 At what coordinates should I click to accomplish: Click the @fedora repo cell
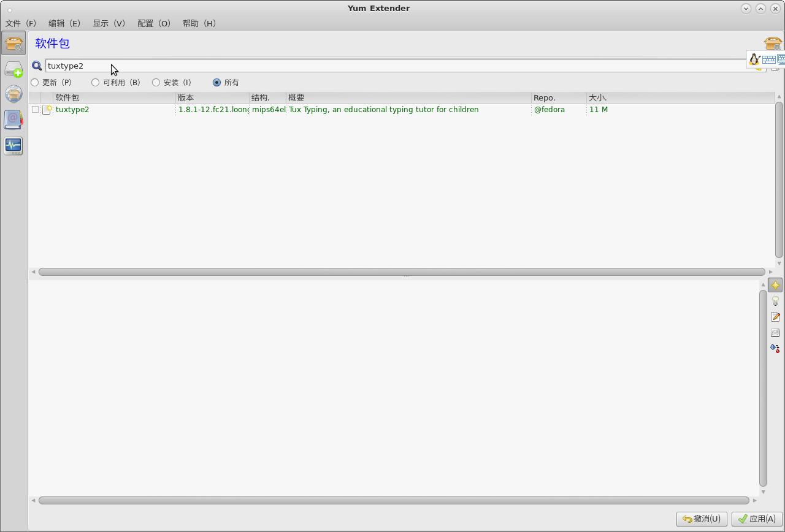[549, 110]
